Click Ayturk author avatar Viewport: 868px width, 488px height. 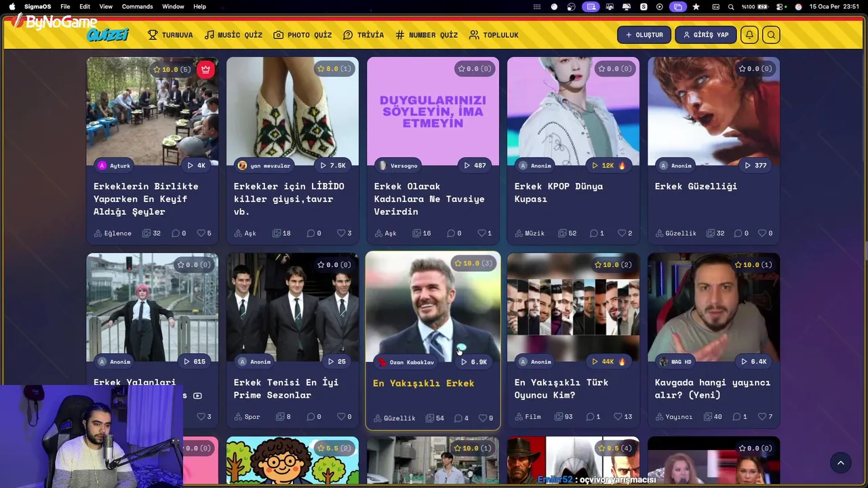pyautogui.click(x=102, y=165)
